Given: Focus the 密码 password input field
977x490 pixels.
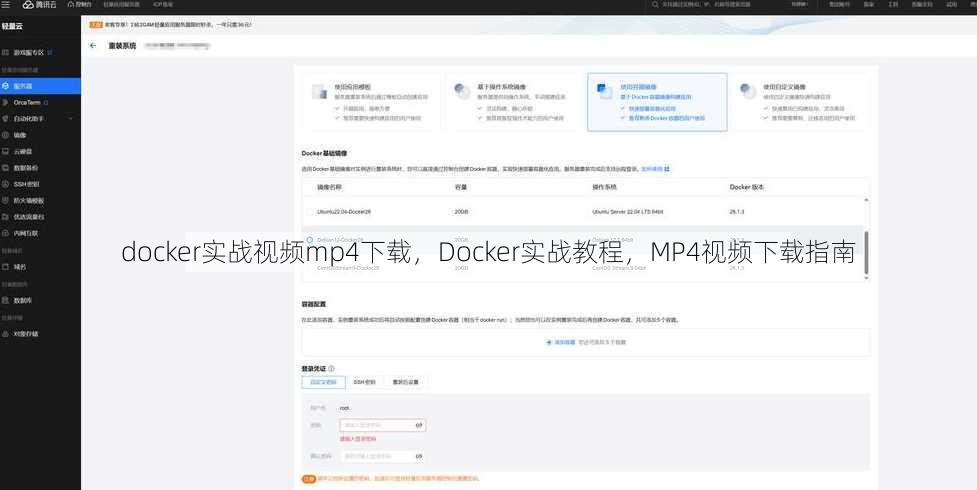Looking at the screenshot, I should (383, 425).
